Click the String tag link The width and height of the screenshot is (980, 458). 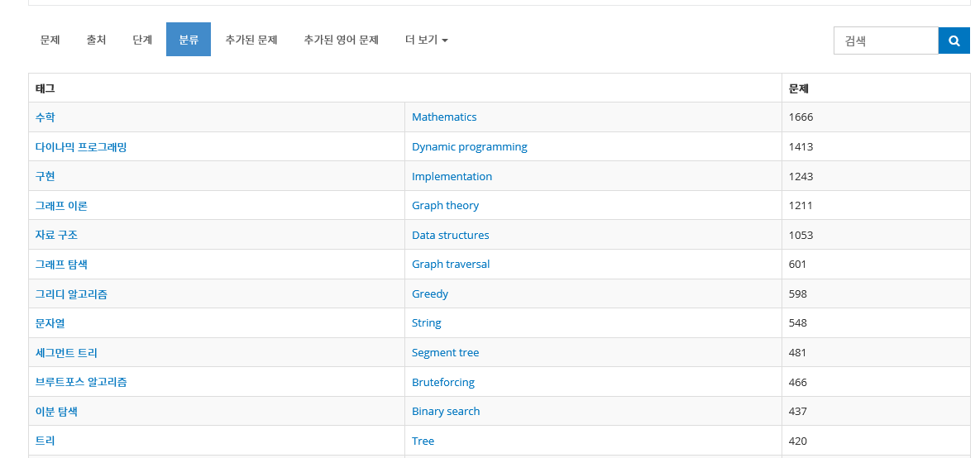[x=426, y=323]
